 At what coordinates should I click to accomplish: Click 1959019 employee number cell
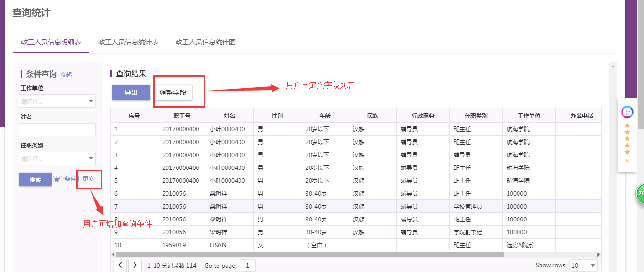pyautogui.click(x=174, y=245)
